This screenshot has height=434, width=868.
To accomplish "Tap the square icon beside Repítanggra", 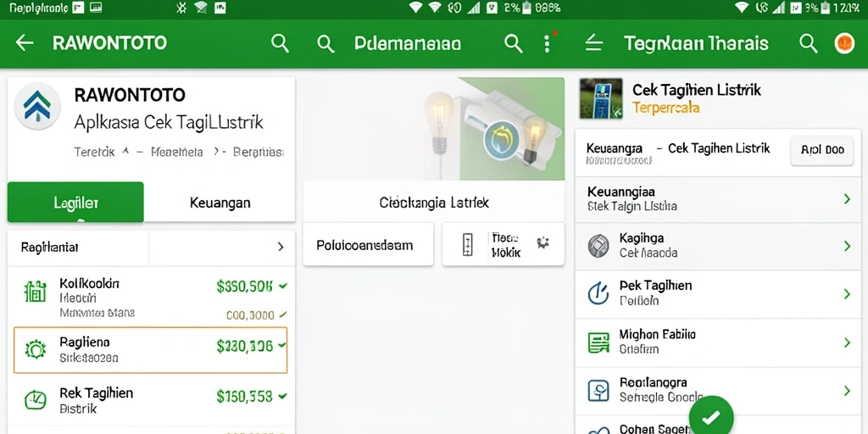I will coord(598,391).
